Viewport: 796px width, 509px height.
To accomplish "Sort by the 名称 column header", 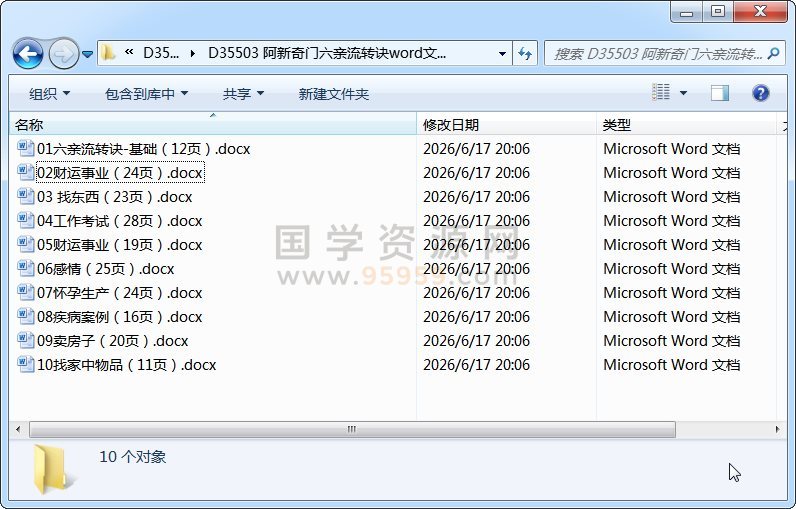I will (213, 125).
